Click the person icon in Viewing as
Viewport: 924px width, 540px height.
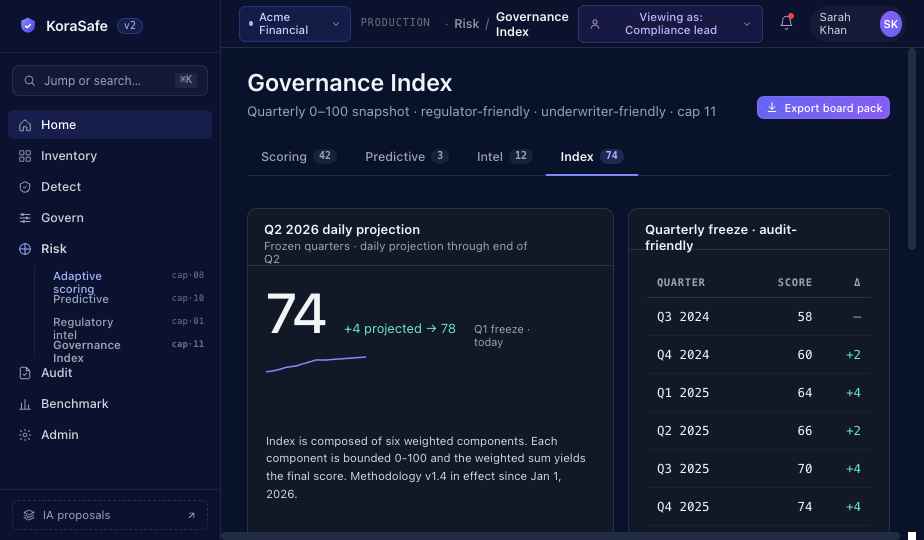(x=595, y=24)
